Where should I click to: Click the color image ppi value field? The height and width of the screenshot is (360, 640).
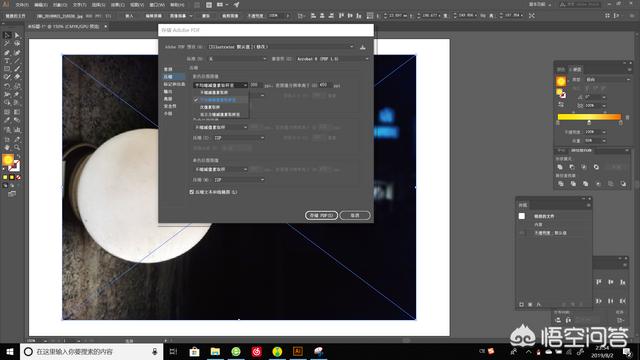[255, 85]
